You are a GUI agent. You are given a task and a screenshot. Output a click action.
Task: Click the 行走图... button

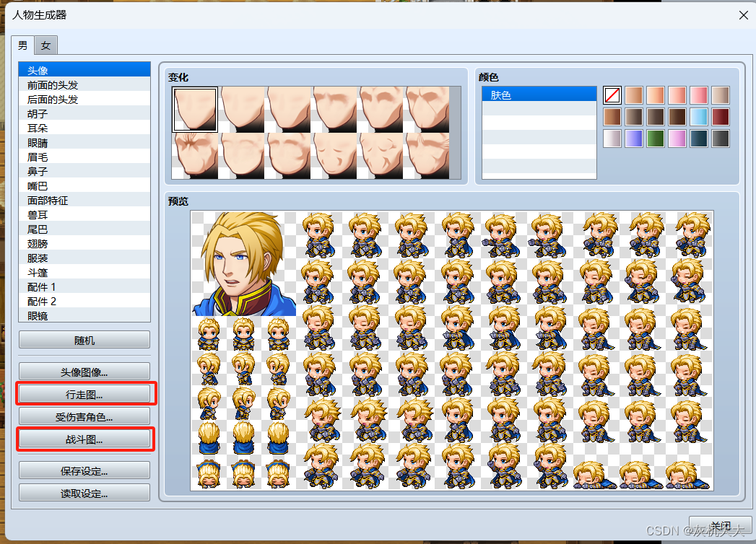pyautogui.click(x=84, y=395)
